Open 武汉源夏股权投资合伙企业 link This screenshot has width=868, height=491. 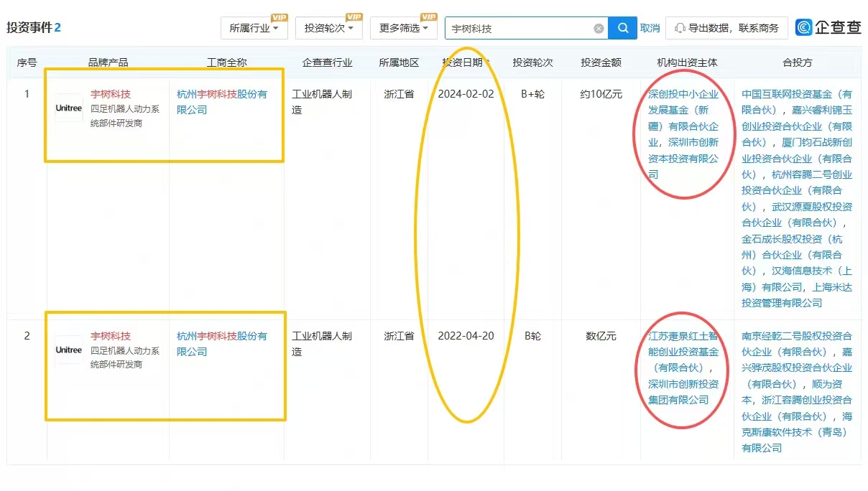point(797,214)
